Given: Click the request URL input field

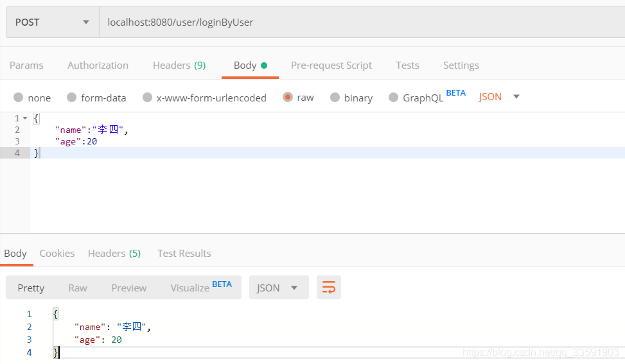Looking at the screenshot, I should point(362,22).
